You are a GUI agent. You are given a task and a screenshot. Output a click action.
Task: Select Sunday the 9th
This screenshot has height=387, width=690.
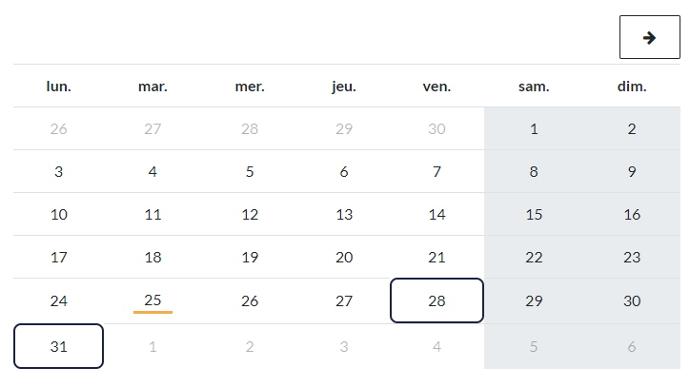[631, 171]
